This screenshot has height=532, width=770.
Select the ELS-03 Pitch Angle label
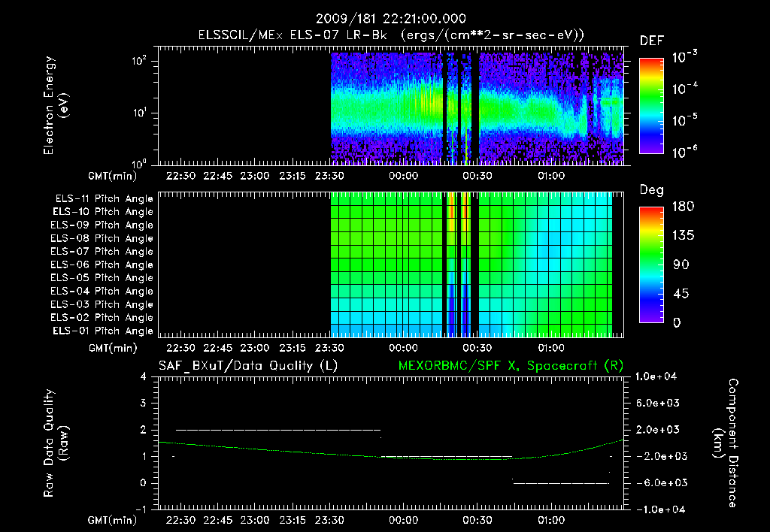point(102,304)
